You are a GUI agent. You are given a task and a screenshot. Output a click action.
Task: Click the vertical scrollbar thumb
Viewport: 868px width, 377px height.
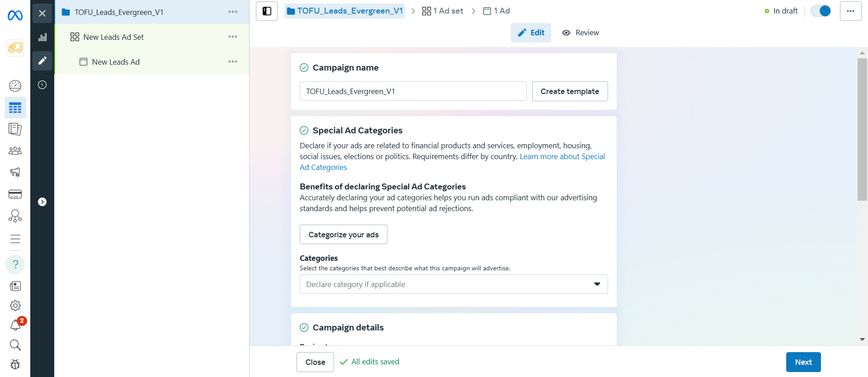[x=862, y=129]
